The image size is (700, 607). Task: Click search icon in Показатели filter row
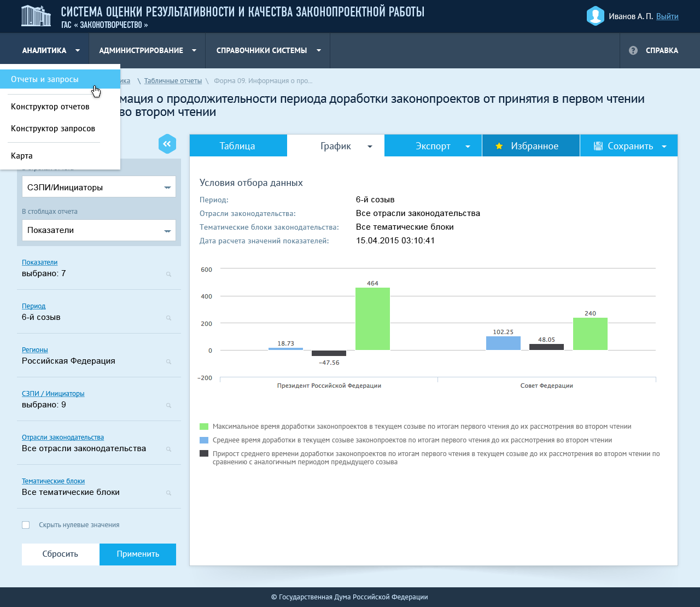click(x=169, y=275)
